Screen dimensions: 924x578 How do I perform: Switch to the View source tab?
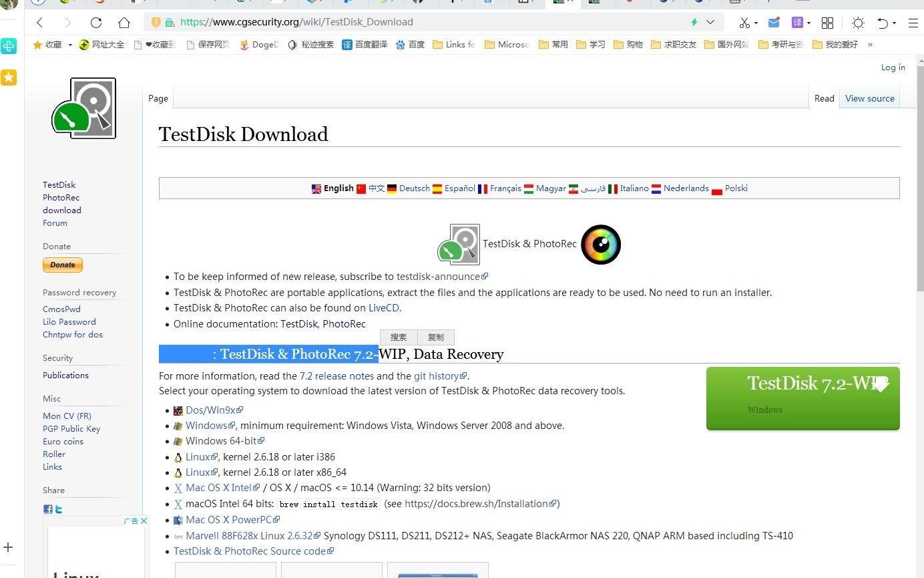pyautogui.click(x=870, y=98)
